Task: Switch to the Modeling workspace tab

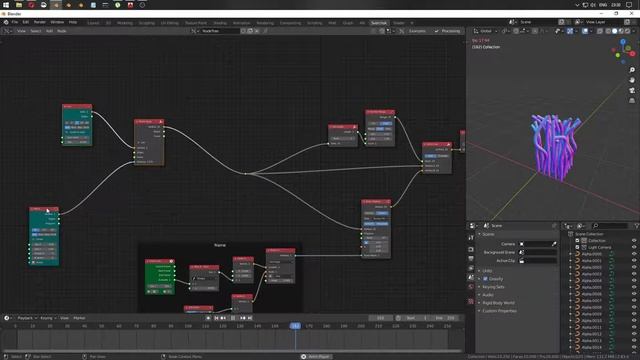Action: click(125, 23)
